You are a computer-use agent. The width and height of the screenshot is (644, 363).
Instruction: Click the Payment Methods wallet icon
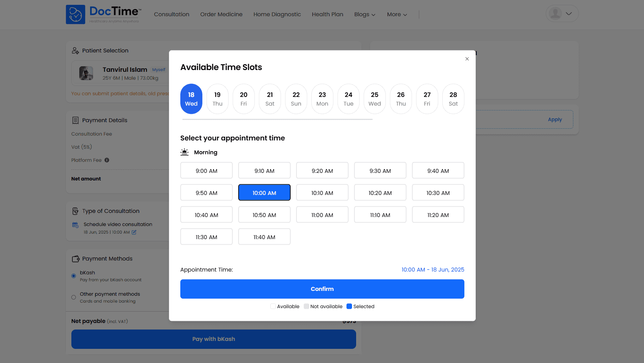pos(76,259)
